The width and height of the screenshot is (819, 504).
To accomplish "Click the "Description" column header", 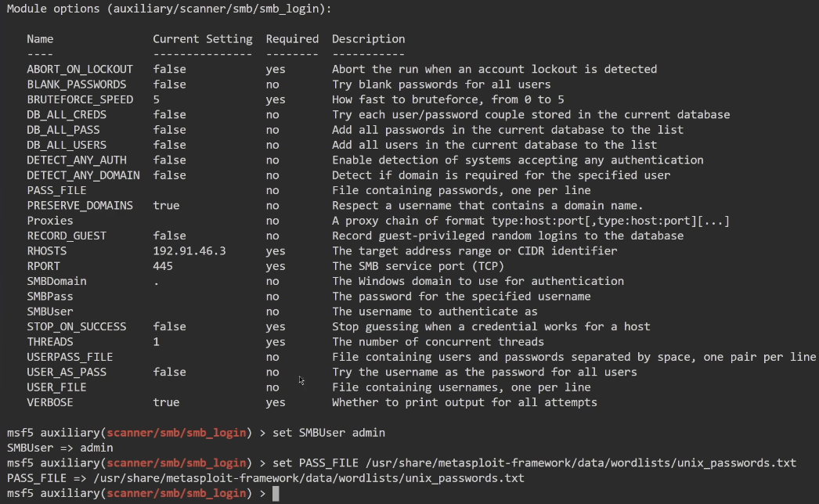I will pos(368,38).
